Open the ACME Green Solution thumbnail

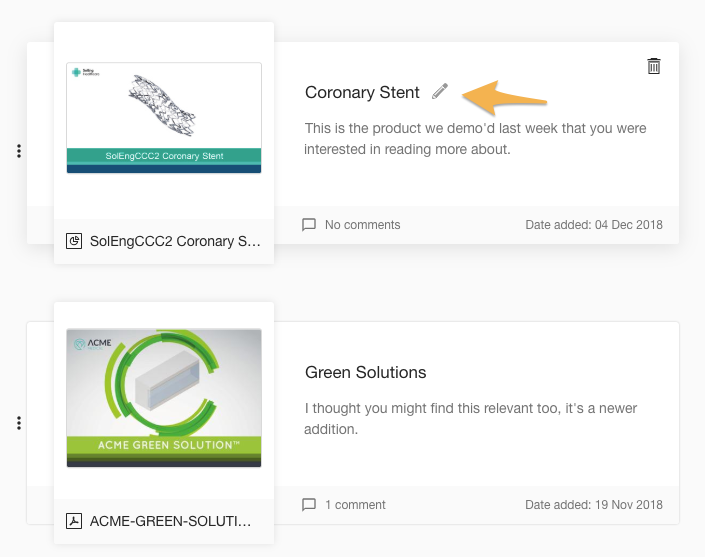click(x=164, y=398)
